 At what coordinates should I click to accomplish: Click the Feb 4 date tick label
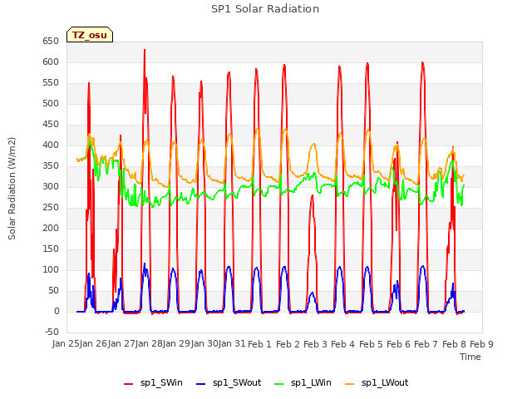(343, 344)
